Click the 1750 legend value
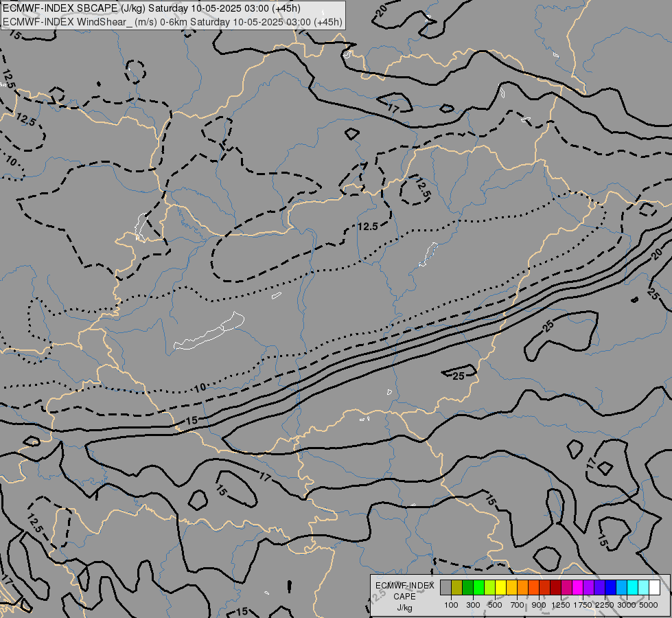Image resolution: width=672 pixels, height=618 pixels. pyautogui.click(x=583, y=605)
